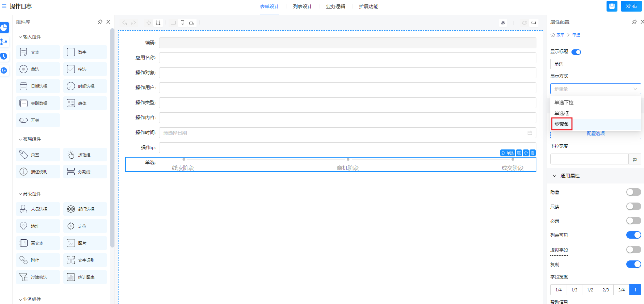Screen dimensions: 644x304
Task: Open the 显示方式 dropdown
Action: pyautogui.click(x=595, y=89)
